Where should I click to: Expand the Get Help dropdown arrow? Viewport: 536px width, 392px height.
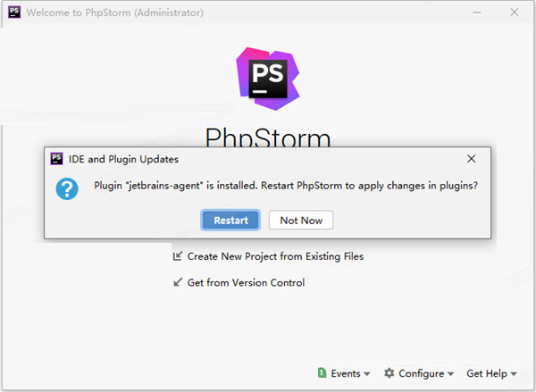tap(515, 374)
